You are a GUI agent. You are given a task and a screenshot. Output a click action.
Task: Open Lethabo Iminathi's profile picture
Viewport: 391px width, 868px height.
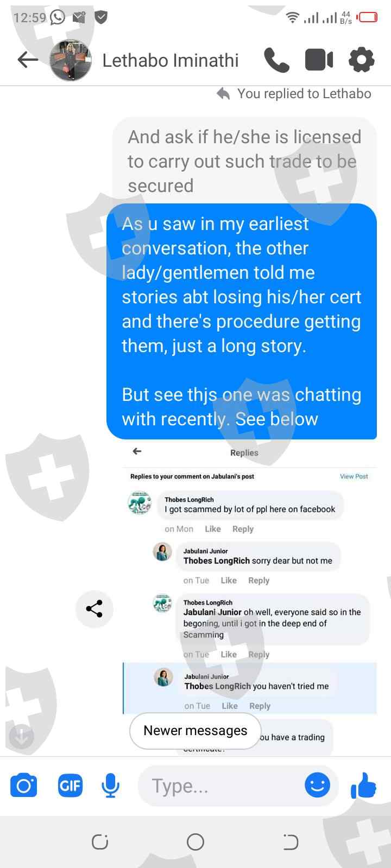71,60
